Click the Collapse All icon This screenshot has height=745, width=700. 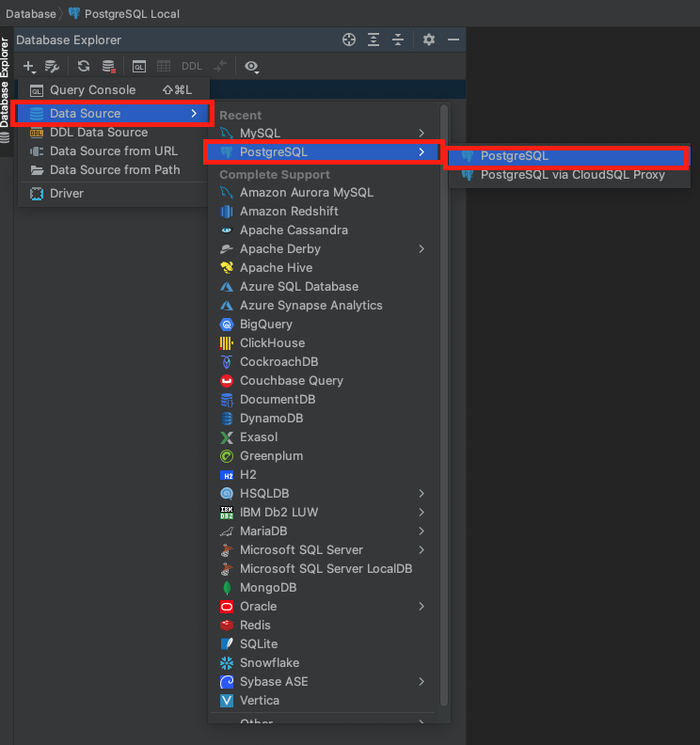click(x=398, y=40)
